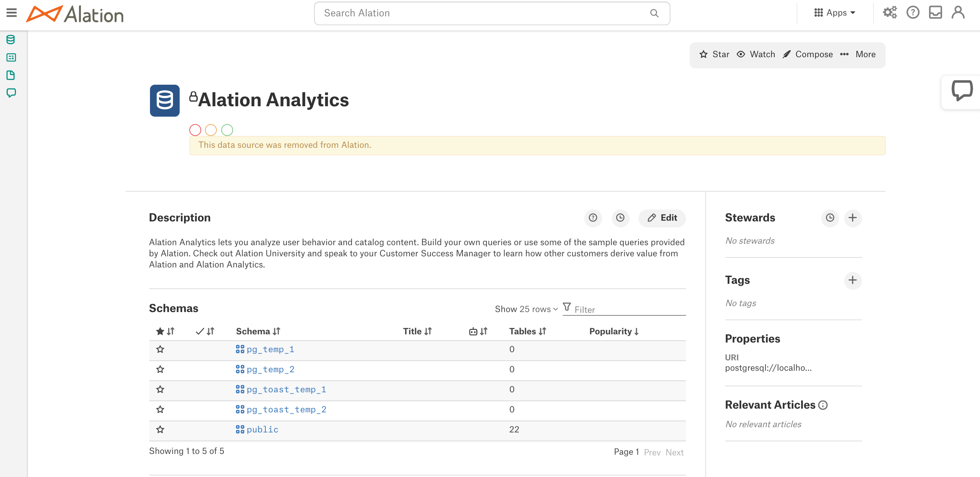The image size is (980, 477).
Task: Open the user account icon
Action: [958, 13]
